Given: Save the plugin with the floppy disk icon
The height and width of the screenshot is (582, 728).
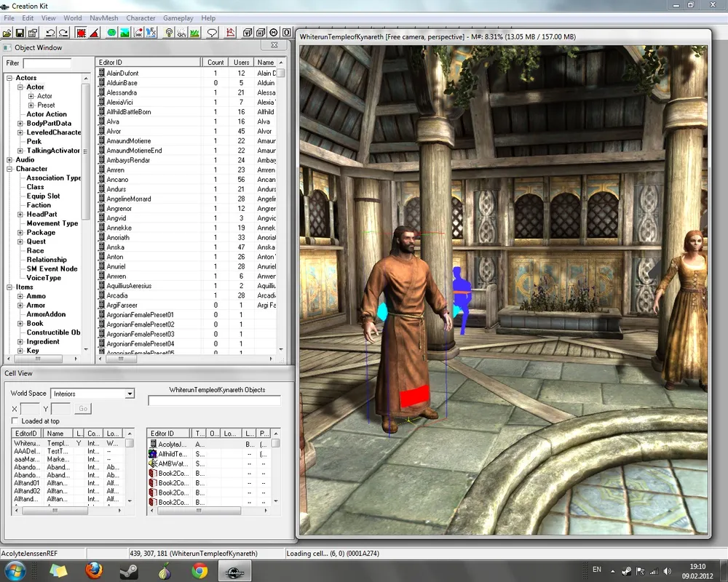Looking at the screenshot, I should tap(20, 33).
